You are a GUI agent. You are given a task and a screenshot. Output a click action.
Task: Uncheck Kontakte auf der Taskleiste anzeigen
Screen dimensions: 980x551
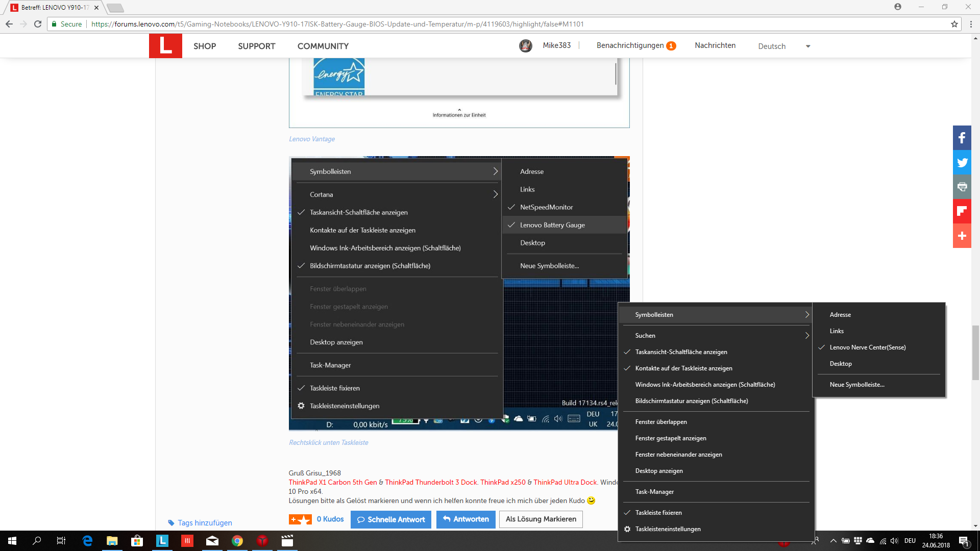click(715, 368)
